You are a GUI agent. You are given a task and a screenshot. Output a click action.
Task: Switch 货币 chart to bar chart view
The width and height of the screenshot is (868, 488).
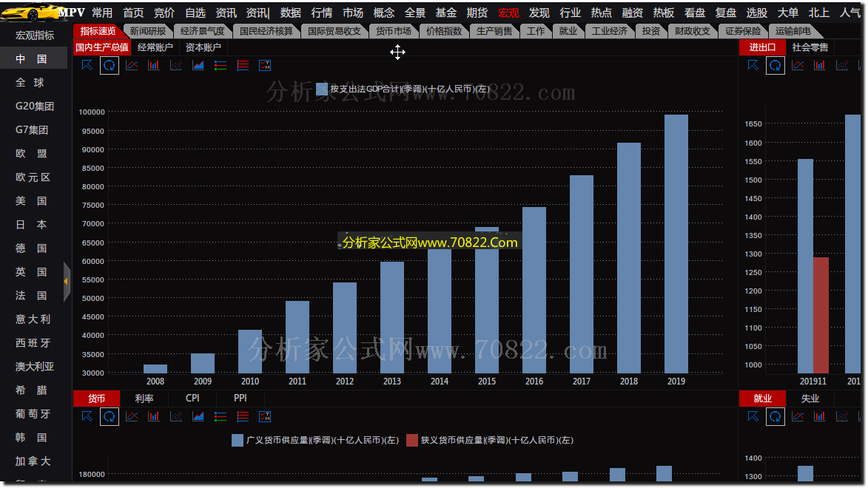pos(154,416)
